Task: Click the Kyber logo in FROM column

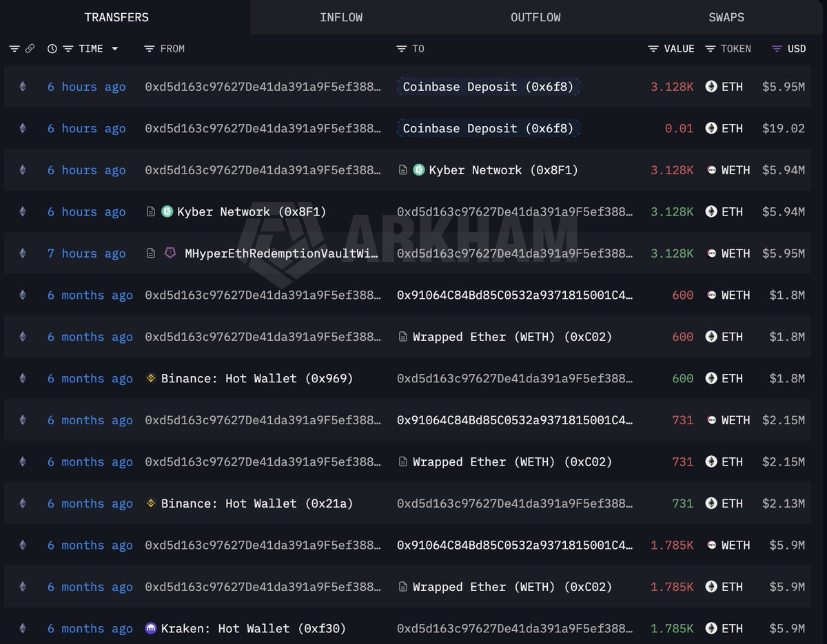Action: point(167,211)
